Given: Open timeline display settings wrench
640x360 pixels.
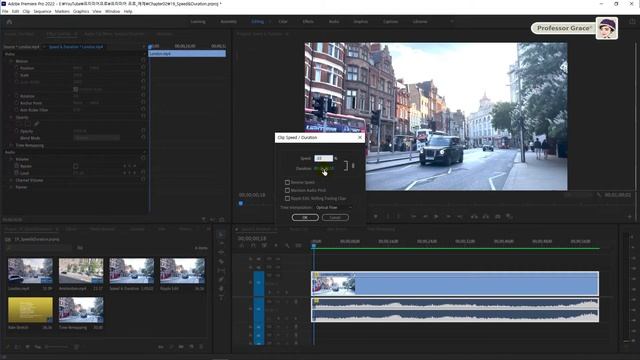Looking at the screenshot, I should (x=287, y=246).
